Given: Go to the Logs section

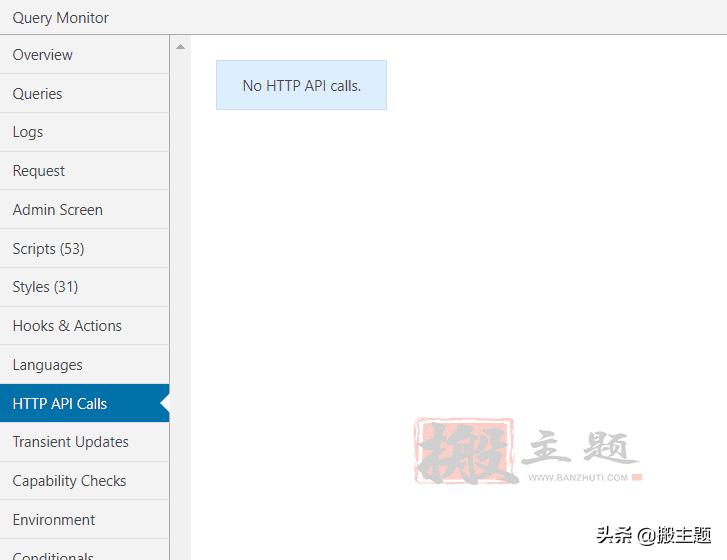Looking at the screenshot, I should [x=28, y=132].
